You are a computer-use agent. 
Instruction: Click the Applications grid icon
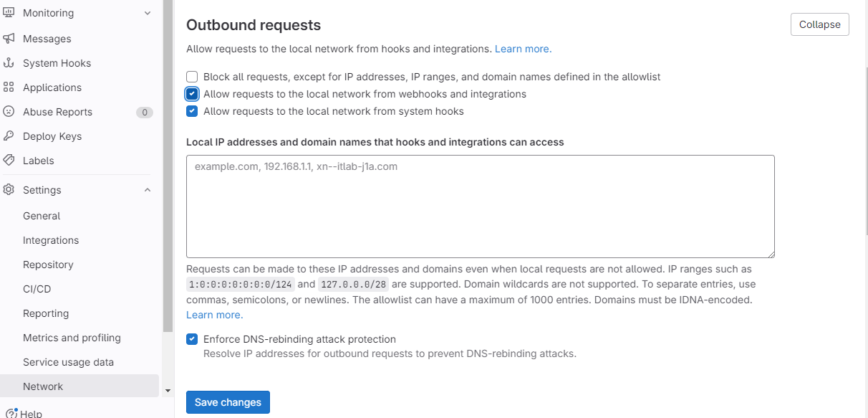pyautogui.click(x=9, y=87)
